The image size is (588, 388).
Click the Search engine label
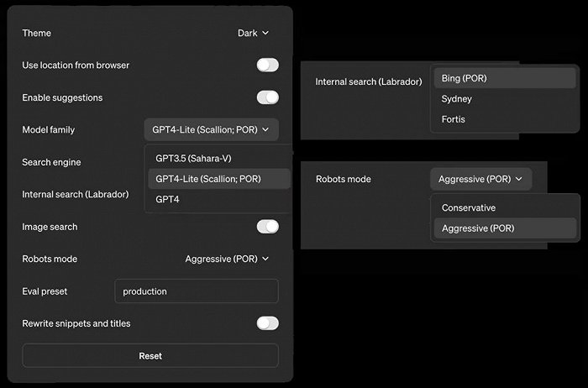[51, 162]
